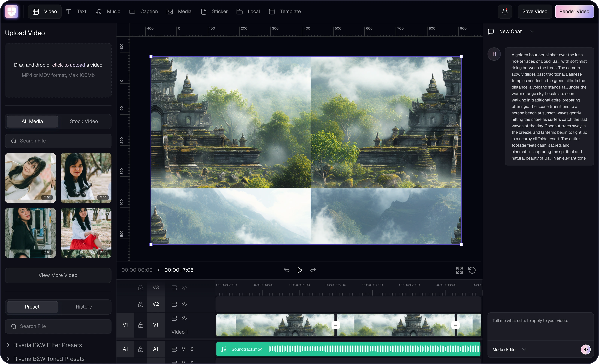Click the Render Video button
The width and height of the screenshot is (599, 364).
pyautogui.click(x=574, y=11)
